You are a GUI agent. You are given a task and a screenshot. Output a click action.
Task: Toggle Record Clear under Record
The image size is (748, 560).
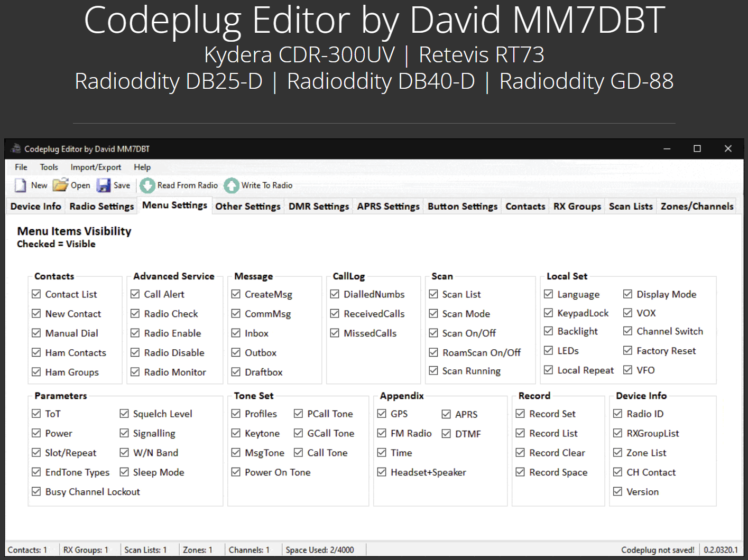pyautogui.click(x=520, y=452)
